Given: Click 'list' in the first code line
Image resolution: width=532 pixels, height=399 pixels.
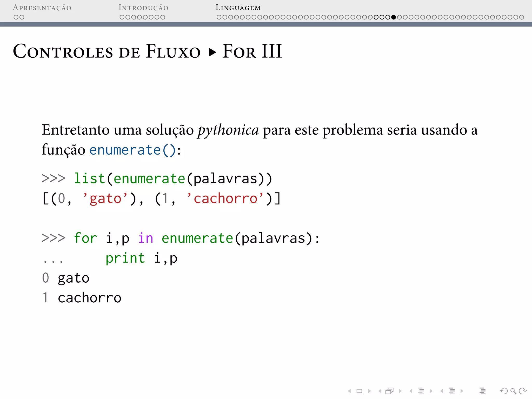Looking at the screenshot, I should tap(89, 179).
